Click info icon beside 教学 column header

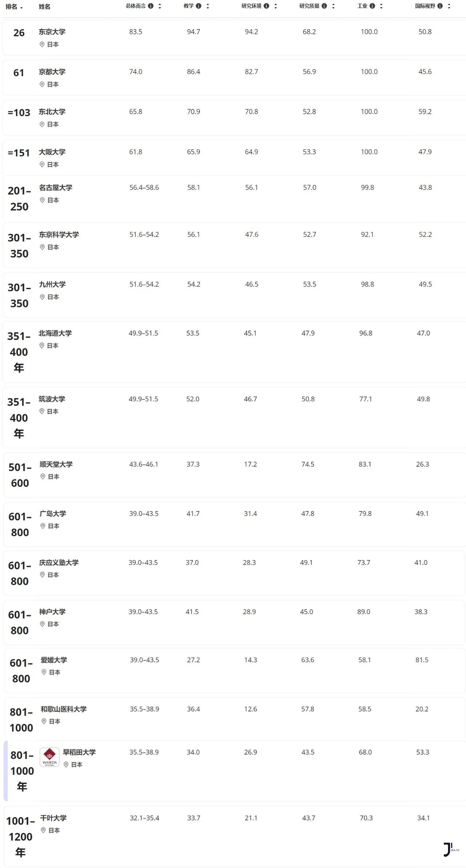click(198, 6)
